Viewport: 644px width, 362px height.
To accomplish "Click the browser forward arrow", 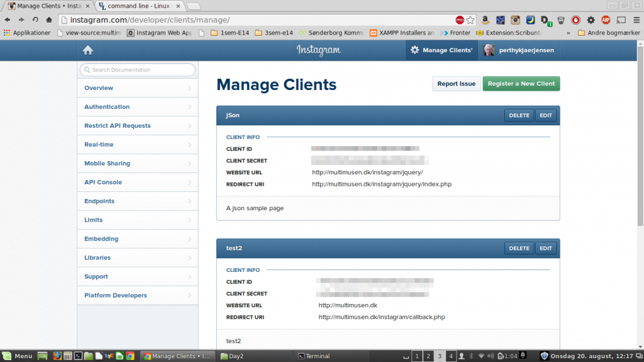I will point(21,20).
